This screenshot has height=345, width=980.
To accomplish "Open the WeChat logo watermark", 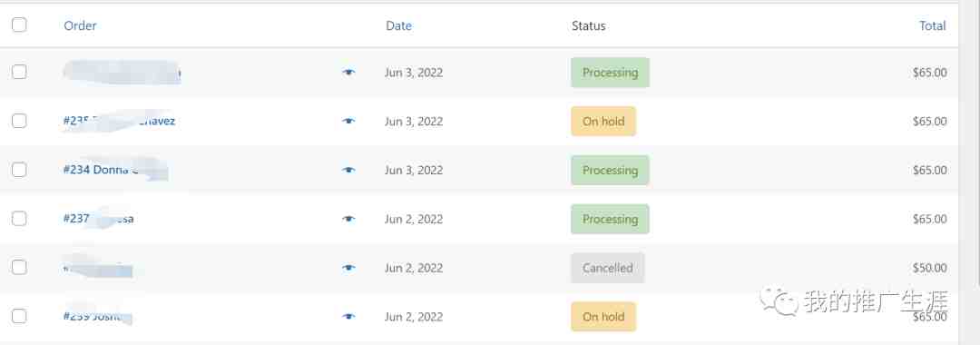I will pos(779,302).
